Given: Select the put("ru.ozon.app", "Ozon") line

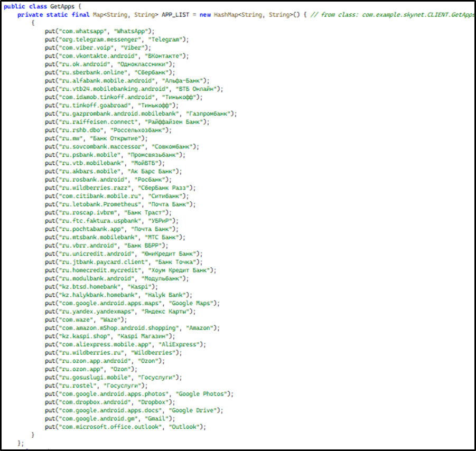Looking at the screenshot, I should click(91, 369).
